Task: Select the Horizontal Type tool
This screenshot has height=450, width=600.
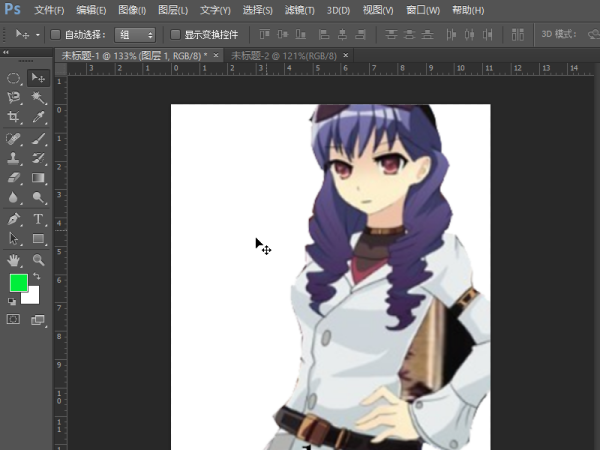Action: pyautogui.click(x=38, y=219)
